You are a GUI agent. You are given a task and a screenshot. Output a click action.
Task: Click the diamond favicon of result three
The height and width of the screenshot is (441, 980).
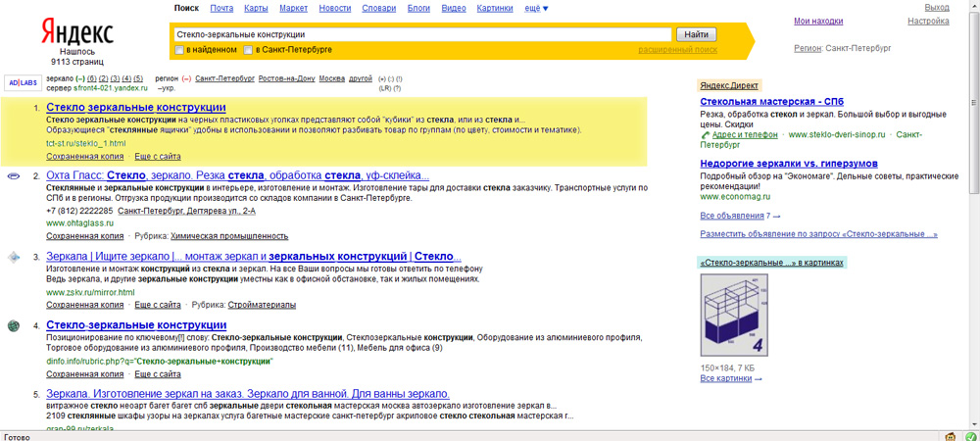coord(13,257)
